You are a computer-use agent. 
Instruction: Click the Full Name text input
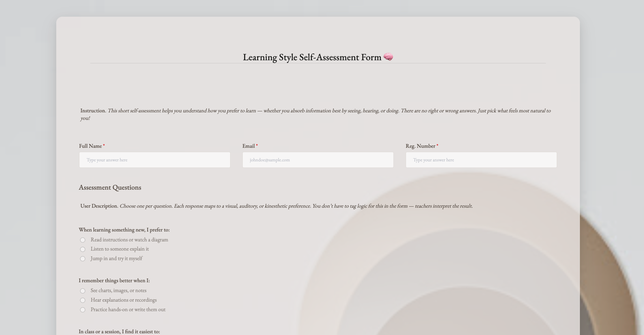tap(154, 160)
